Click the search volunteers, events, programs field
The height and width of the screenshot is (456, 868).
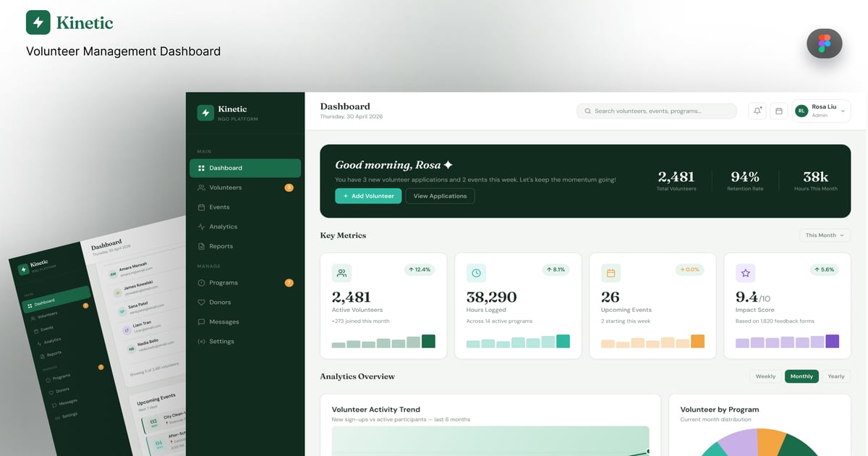pyautogui.click(x=657, y=111)
